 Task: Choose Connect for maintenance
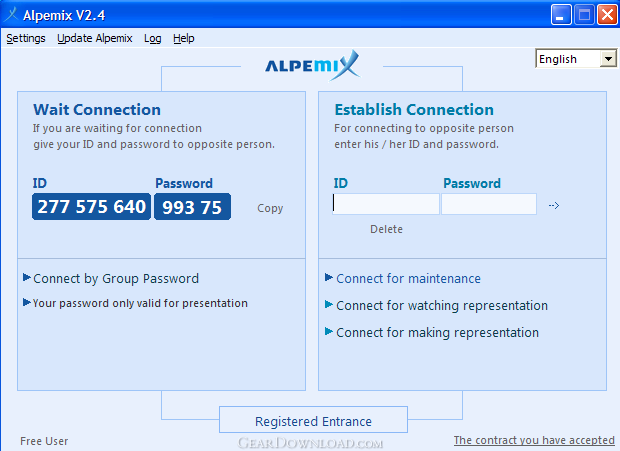(x=408, y=279)
